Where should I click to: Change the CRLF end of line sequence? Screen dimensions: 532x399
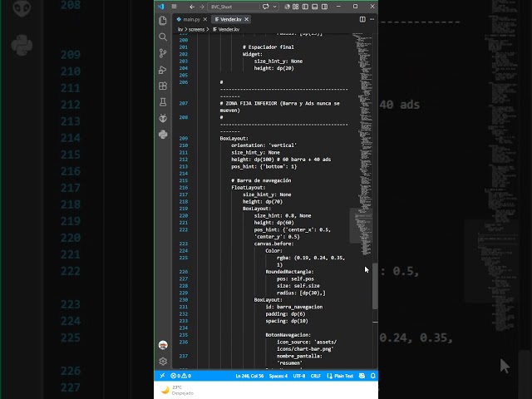[316, 376]
